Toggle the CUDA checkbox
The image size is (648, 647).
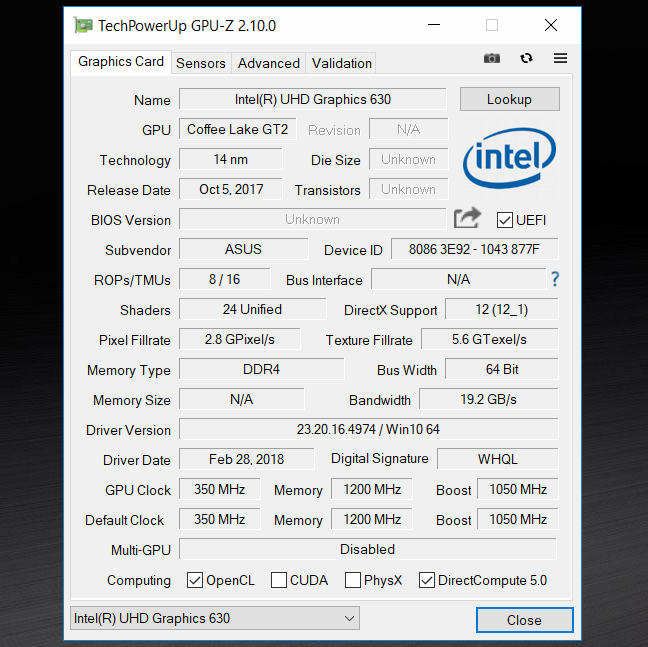(279, 580)
